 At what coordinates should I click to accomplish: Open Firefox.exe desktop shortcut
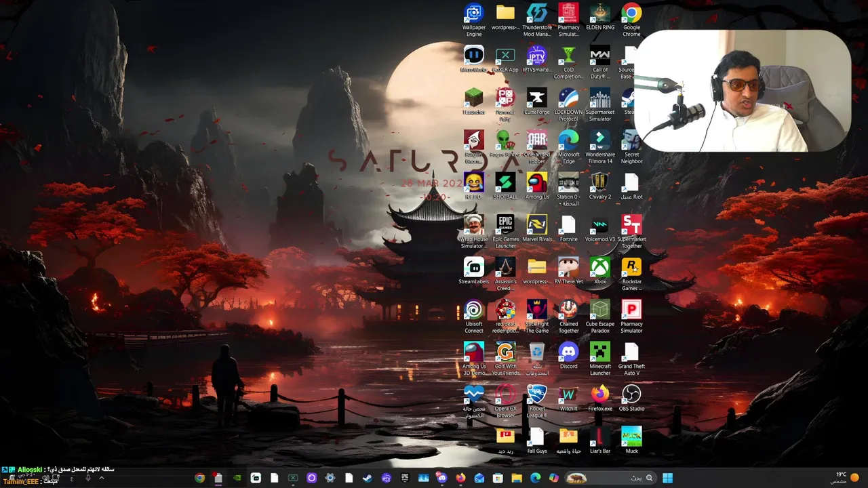pyautogui.click(x=599, y=398)
